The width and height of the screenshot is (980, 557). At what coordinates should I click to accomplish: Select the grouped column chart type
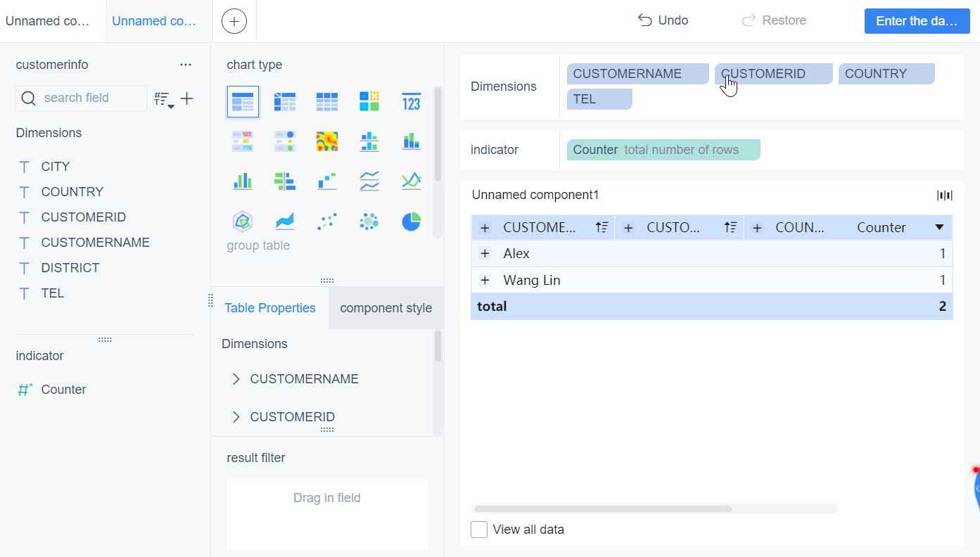(243, 181)
